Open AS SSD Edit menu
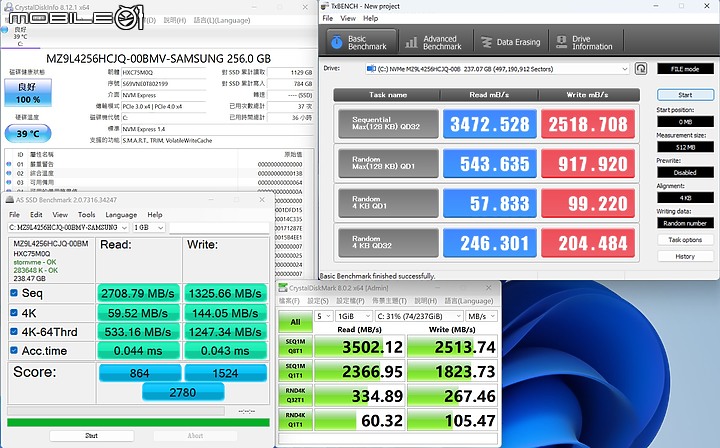This screenshot has width=720, height=448. tap(36, 214)
